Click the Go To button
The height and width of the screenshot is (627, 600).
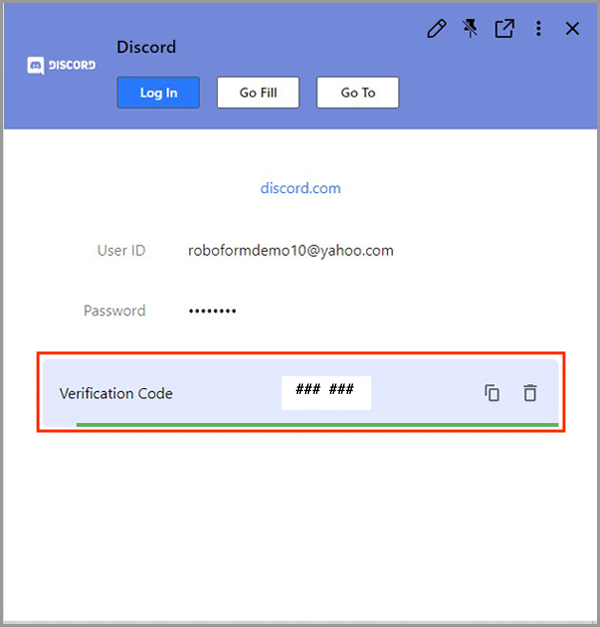point(358,92)
